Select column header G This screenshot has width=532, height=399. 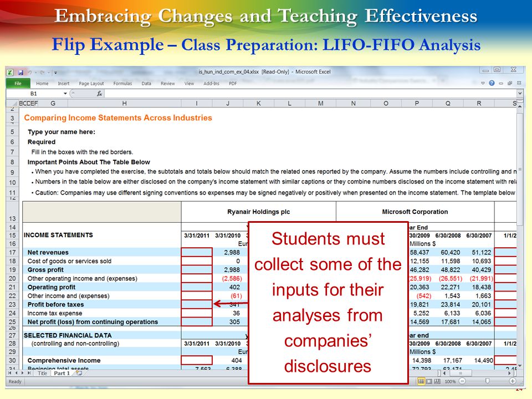(53, 104)
